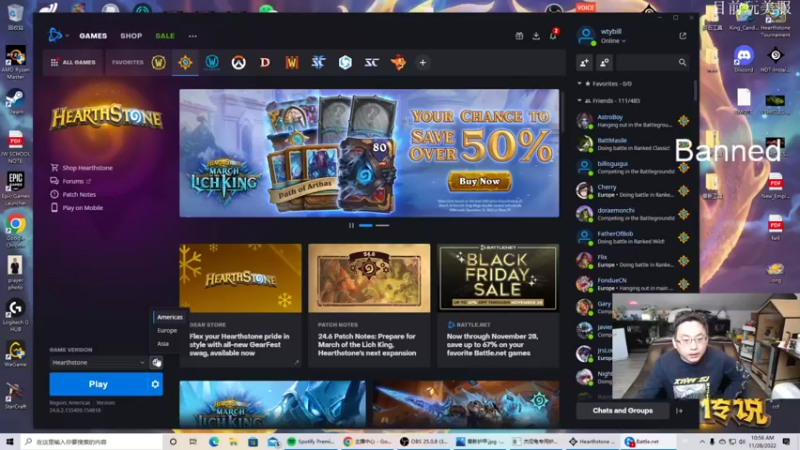This screenshot has width=800, height=450.
Task: Open Spotify Premium in the taskbar
Action: [x=311, y=441]
